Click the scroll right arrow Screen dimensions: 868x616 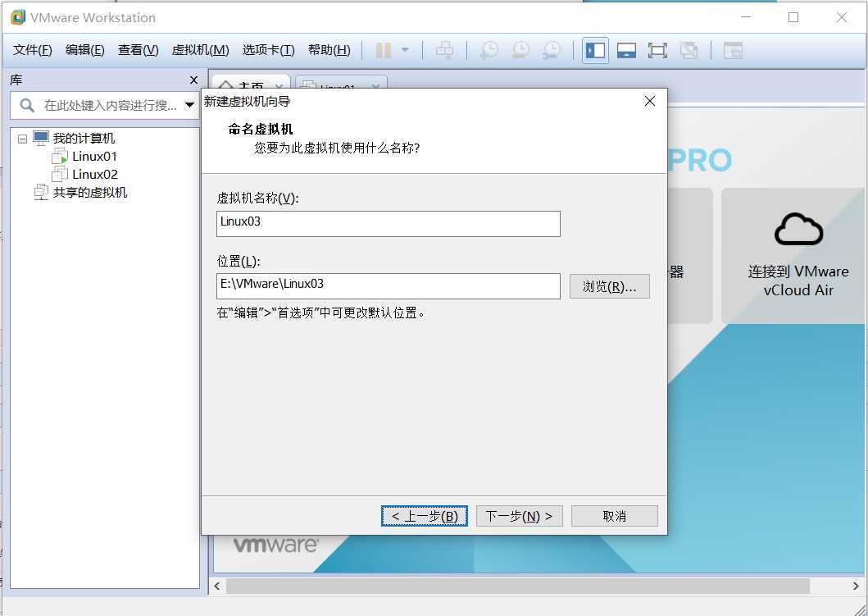[855, 586]
